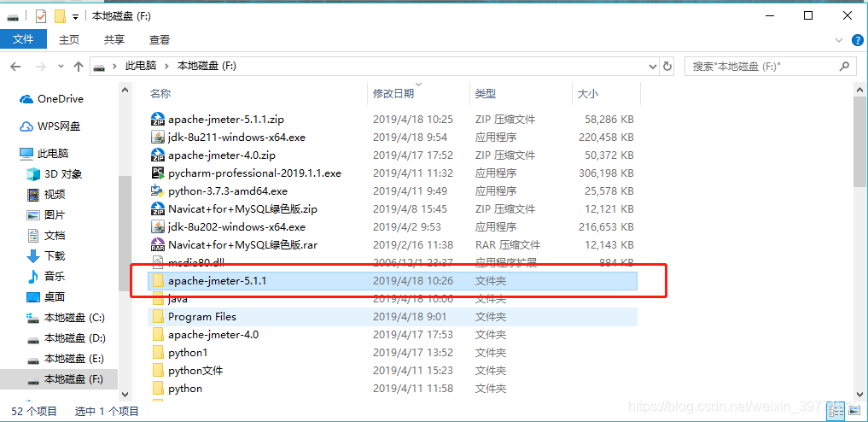
Task: Click PyCharm icon of pycharm-professional-2019.1.1.exe
Action: [x=158, y=173]
